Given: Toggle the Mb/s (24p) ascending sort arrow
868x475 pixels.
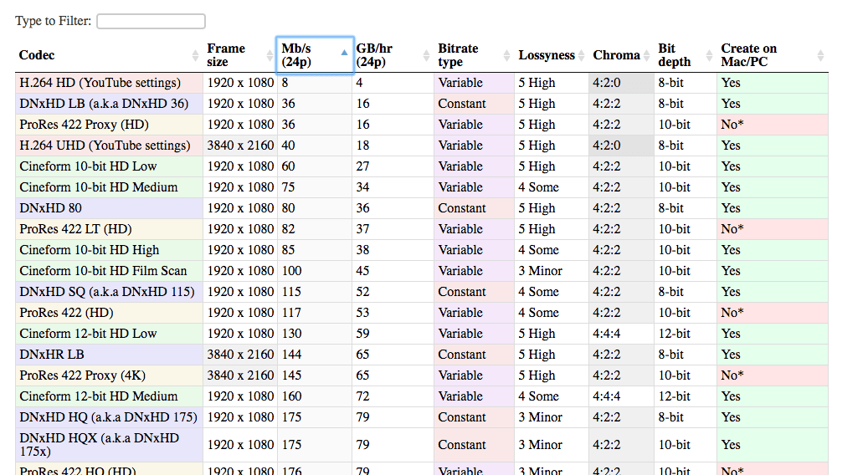Looking at the screenshot, I should pyautogui.click(x=344, y=53).
